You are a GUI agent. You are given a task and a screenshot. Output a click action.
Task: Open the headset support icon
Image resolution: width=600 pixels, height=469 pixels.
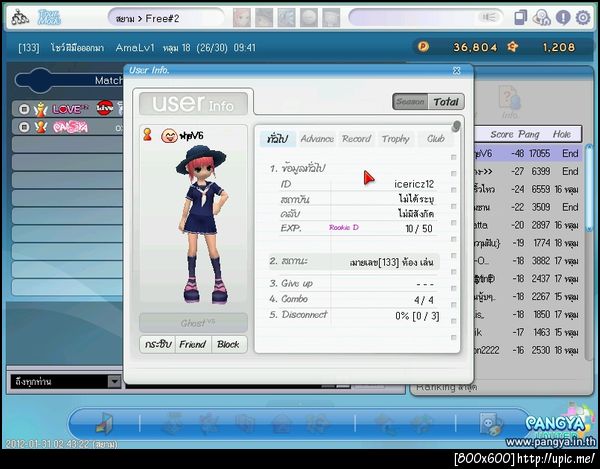click(x=542, y=18)
